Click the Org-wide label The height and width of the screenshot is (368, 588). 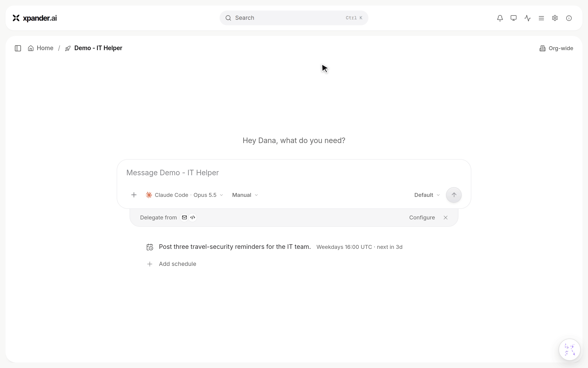[x=561, y=48]
